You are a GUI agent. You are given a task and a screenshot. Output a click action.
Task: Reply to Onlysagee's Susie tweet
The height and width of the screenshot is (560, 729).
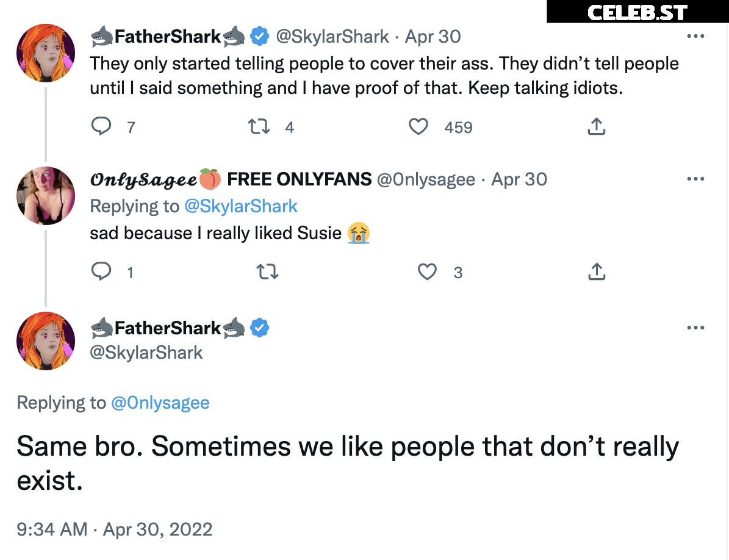click(x=99, y=271)
